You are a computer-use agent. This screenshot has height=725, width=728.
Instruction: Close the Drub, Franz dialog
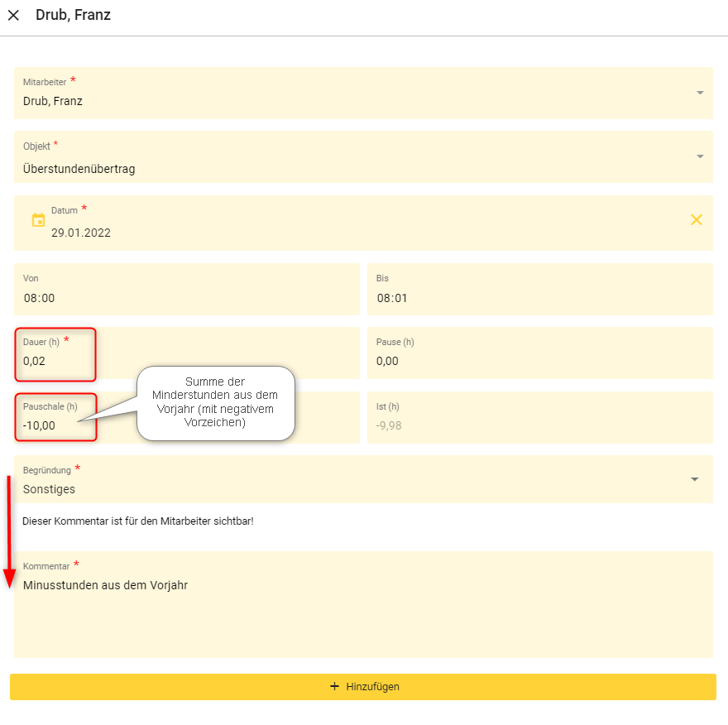click(13, 15)
